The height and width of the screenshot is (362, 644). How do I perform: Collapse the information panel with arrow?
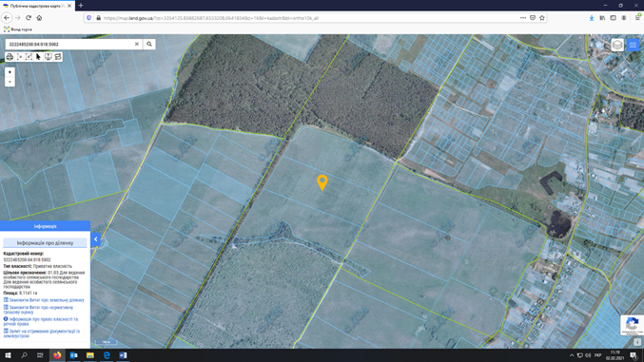pyautogui.click(x=96, y=239)
